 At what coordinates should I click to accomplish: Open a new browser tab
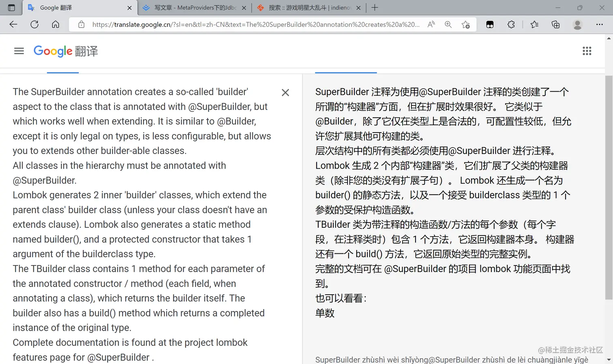(375, 8)
